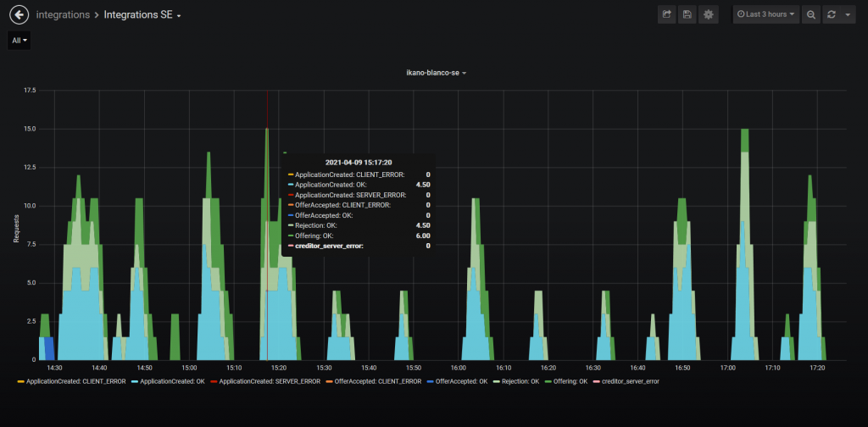This screenshot has height=427, width=868.
Task: Click the back arrow button
Action: [x=19, y=14]
